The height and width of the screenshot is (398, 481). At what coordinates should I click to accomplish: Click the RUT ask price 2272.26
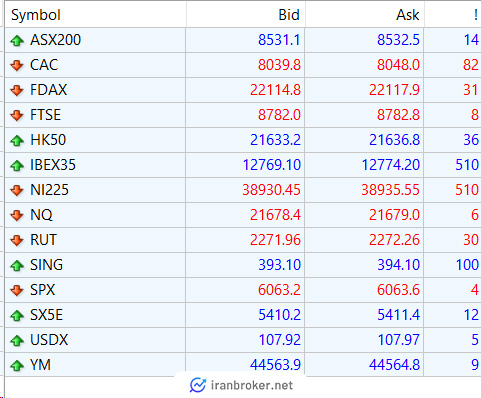(x=394, y=240)
